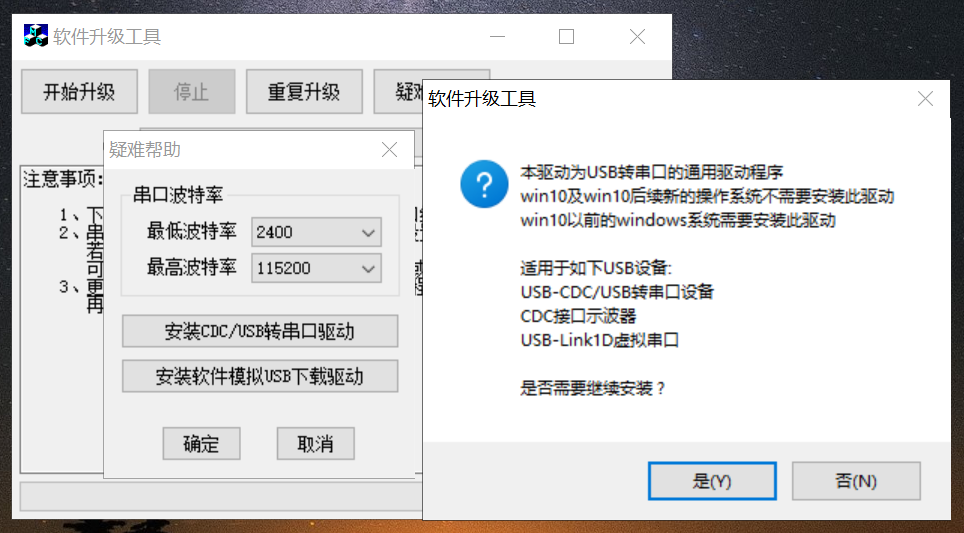Screen dimensions: 964x533
Task: Click the 重复升级 button
Action: click(x=304, y=92)
